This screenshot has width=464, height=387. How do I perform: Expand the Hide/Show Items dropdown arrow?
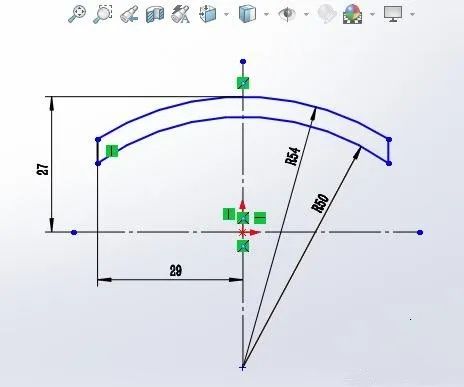point(306,14)
